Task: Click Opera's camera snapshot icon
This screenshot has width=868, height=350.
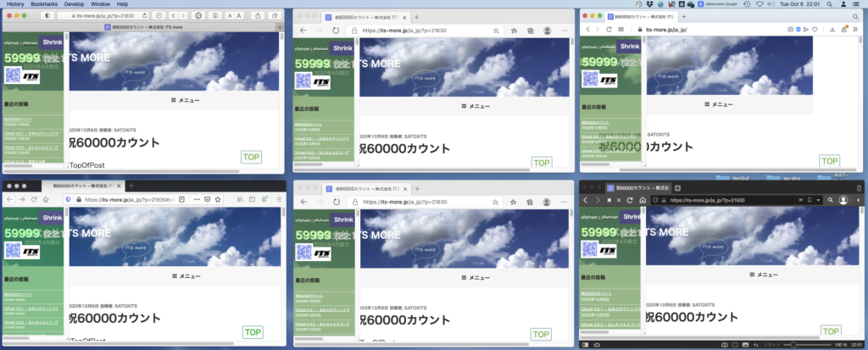Action: tap(790, 30)
